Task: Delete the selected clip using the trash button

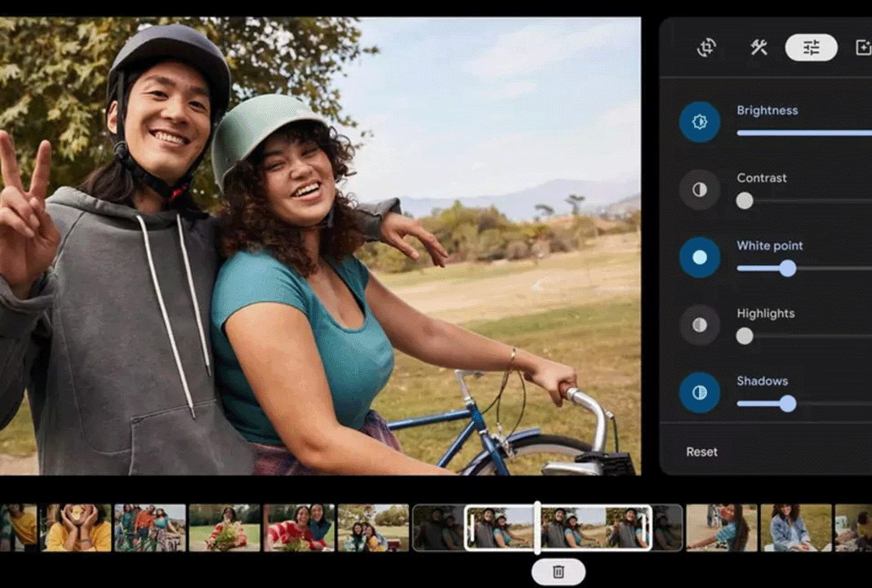Action: pyautogui.click(x=558, y=572)
